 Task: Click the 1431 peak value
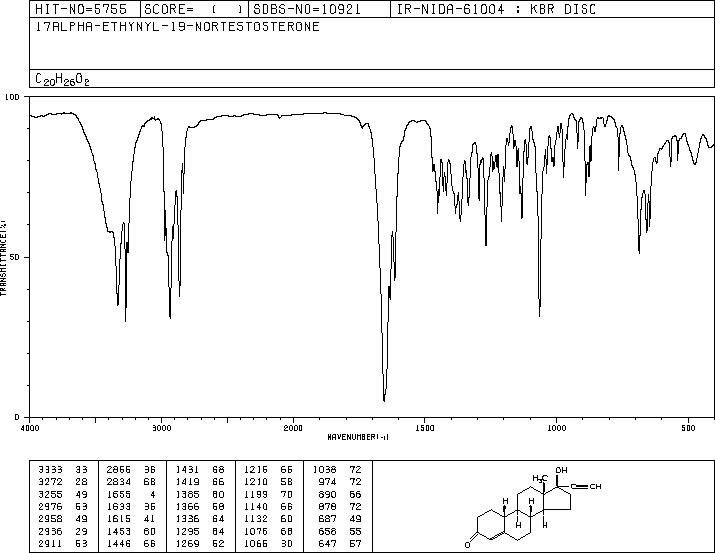pos(187,470)
